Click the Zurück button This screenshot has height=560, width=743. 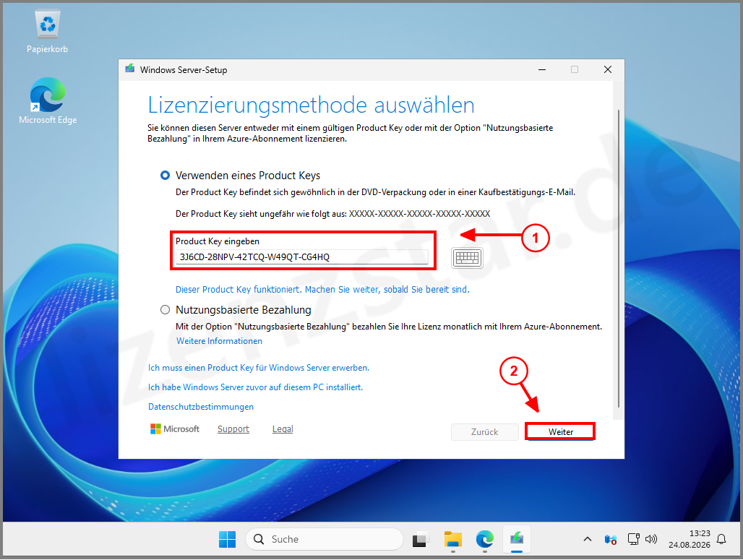click(x=485, y=431)
